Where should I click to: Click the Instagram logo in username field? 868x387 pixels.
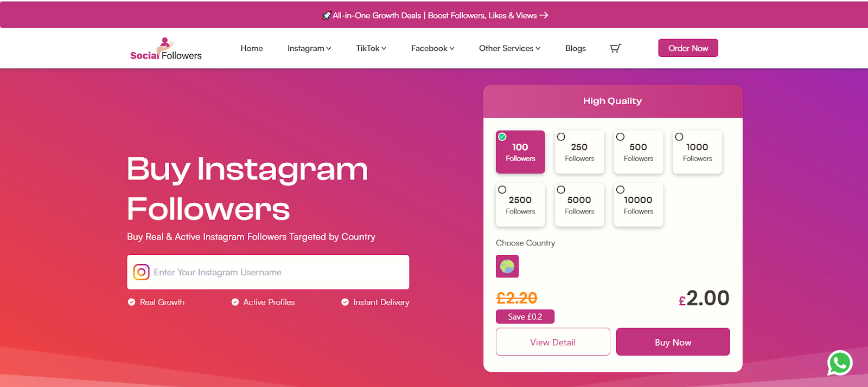141,272
